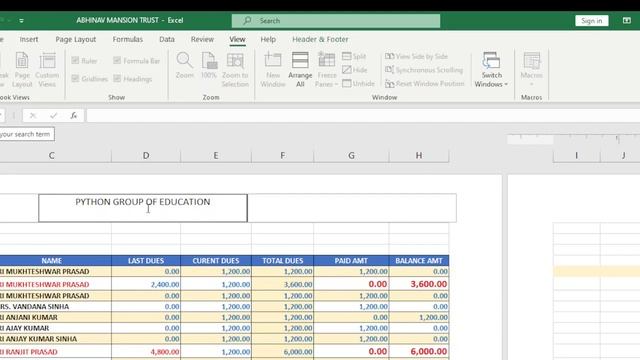
Task: Click the Unhide window icon
Action: point(347,83)
